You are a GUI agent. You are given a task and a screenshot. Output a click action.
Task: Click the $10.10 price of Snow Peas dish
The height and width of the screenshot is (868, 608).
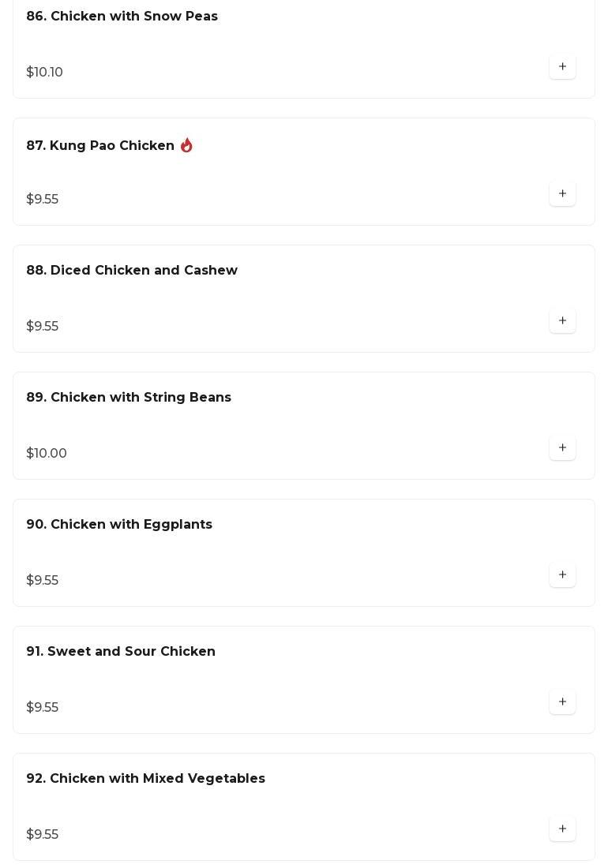pos(45,73)
